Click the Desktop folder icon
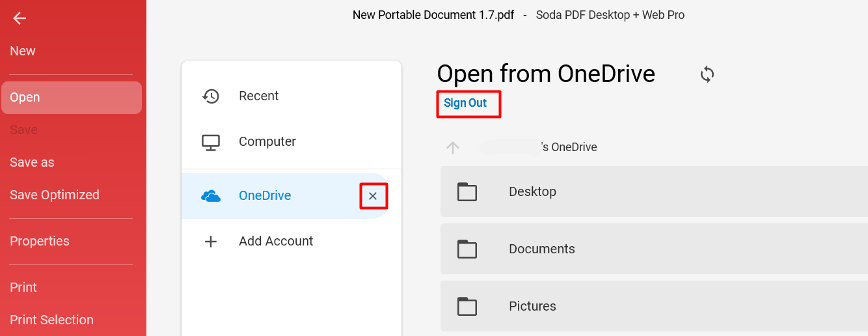868x336 pixels. pos(467,191)
